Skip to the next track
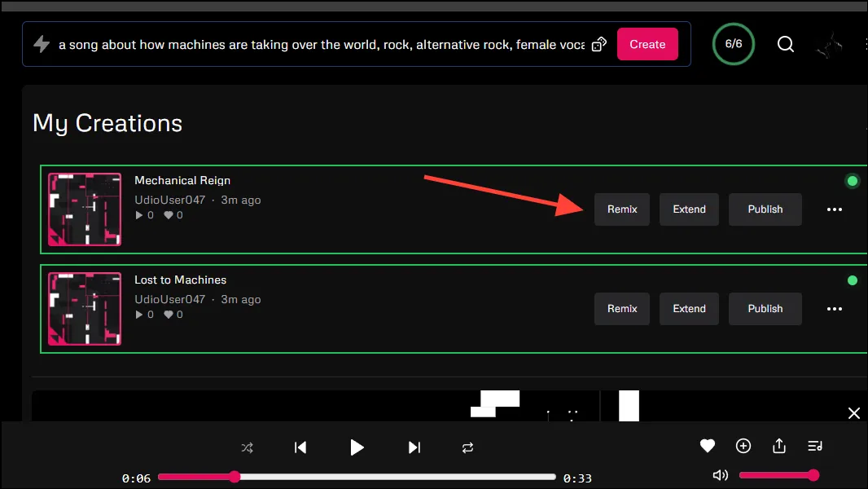The height and width of the screenshot is (489, 868). point(414,447)
